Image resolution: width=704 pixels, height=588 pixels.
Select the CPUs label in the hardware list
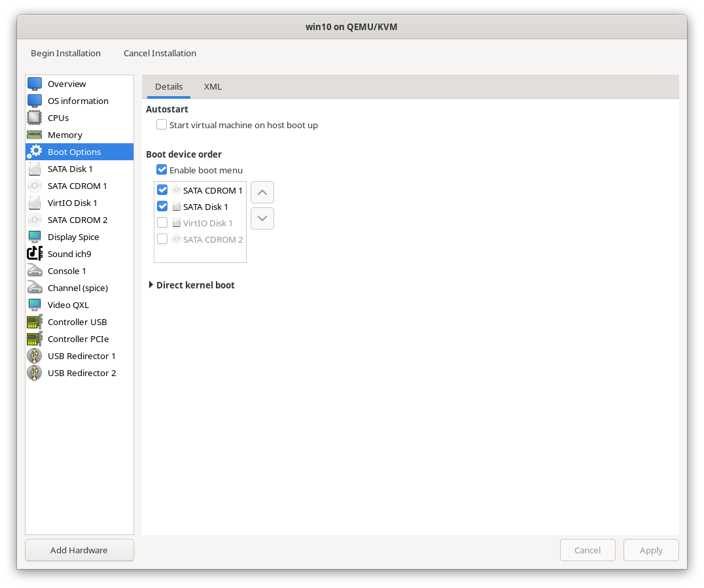(58, 118)
